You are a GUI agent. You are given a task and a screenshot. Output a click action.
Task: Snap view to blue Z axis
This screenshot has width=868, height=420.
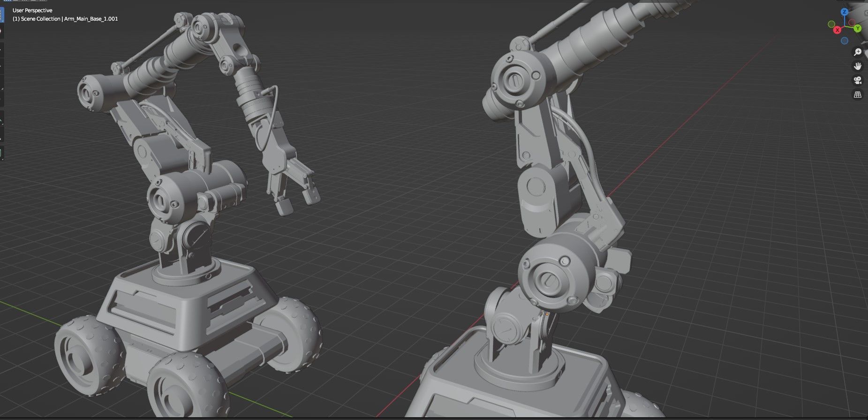(x=845, y=12)
